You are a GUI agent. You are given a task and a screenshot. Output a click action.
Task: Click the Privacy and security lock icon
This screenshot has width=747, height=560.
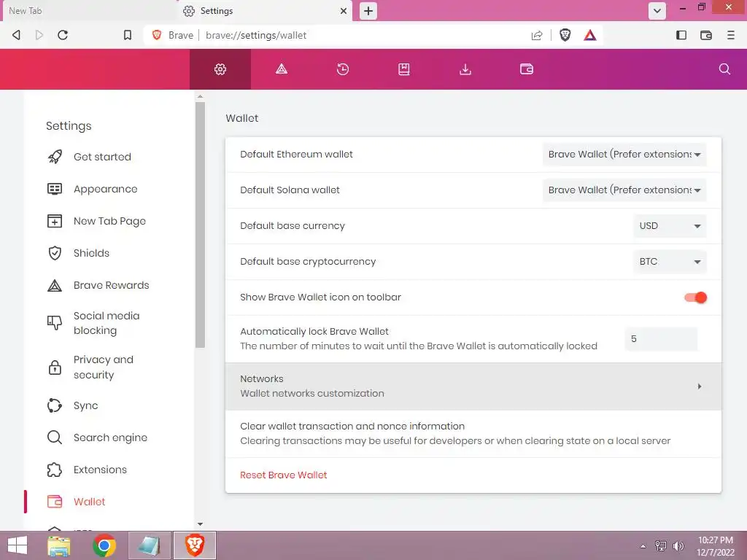[55, 367]
